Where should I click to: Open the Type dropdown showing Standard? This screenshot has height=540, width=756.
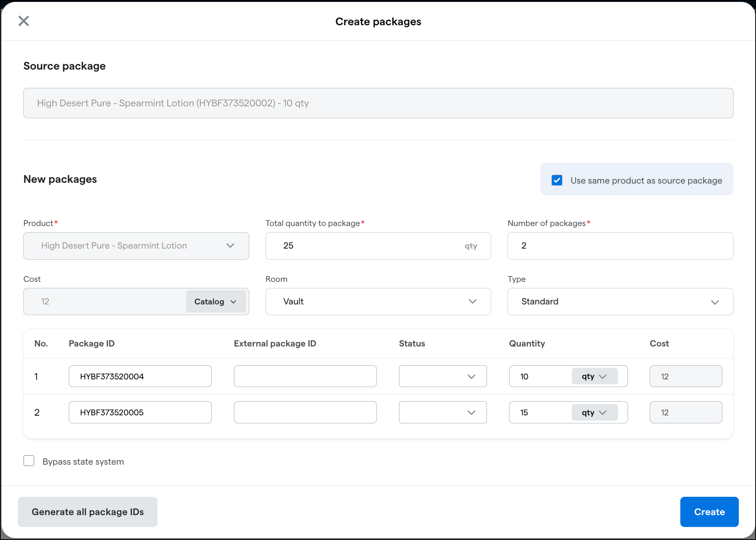click(620, 301)
